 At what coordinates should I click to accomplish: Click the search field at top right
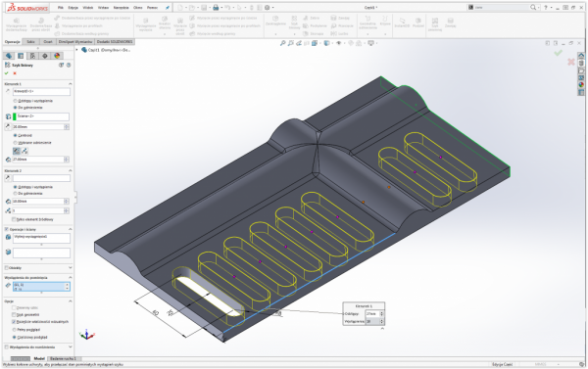503,8
